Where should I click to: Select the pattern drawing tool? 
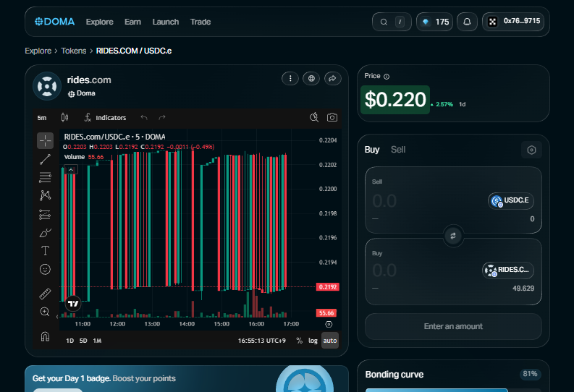pos(45,195)
